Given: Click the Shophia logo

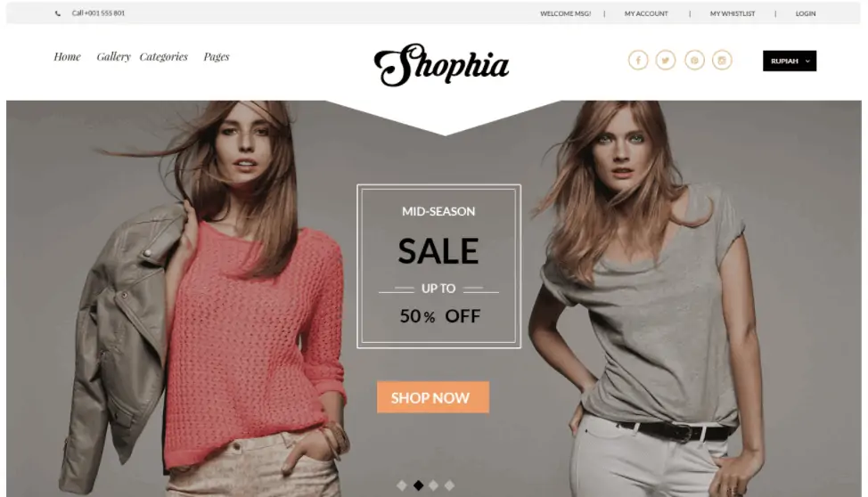Looking at the screenshot, I should click(441, 65).
